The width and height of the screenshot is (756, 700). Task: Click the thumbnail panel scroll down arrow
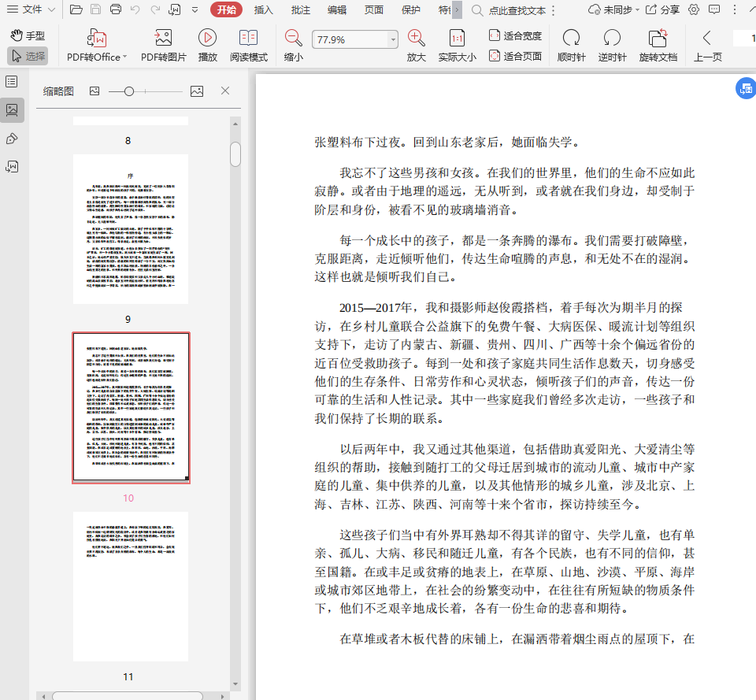235,683
